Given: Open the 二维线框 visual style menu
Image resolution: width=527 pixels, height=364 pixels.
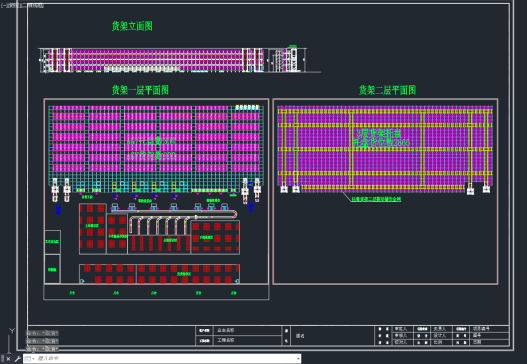Looking at the screenshot, I should (33, 6).
